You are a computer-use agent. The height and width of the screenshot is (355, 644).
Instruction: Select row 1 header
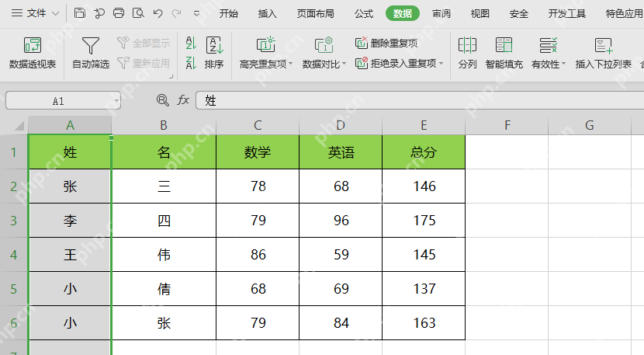point(13,152)
